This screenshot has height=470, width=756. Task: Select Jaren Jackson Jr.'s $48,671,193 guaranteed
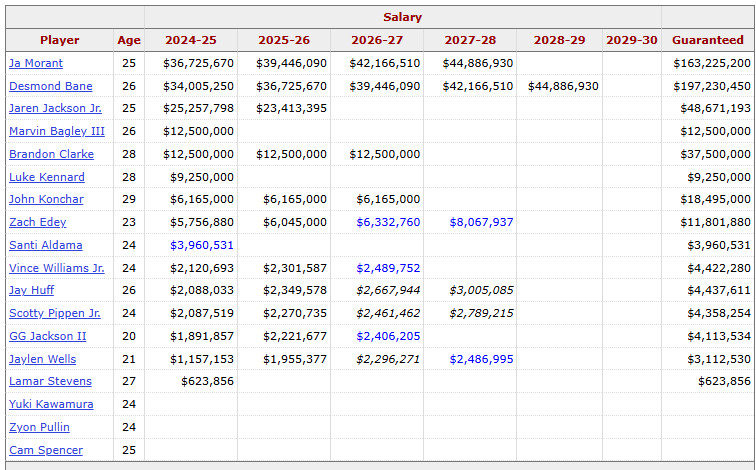click(716, 108)
